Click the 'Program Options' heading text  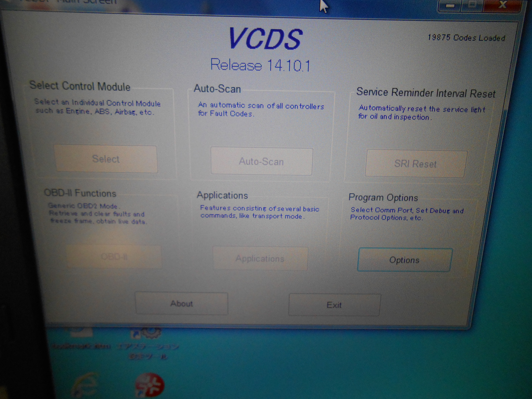(383, 197)
